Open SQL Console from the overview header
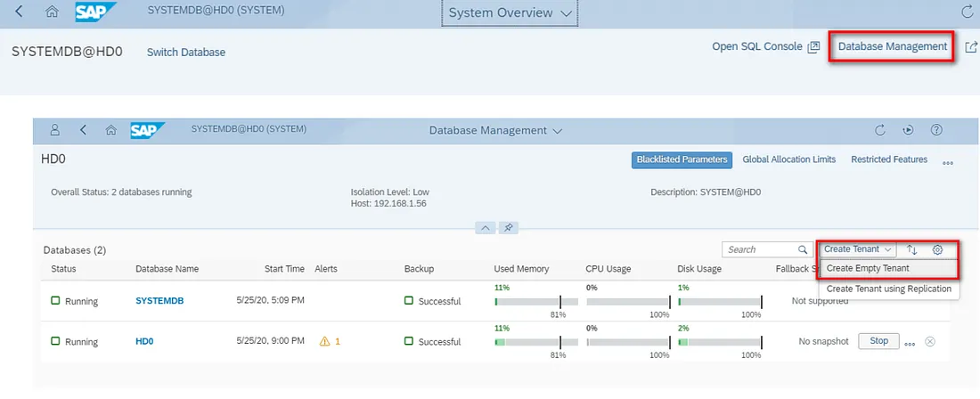Image resolution: width=980 pixels, height=399 pixels. pyautogui.click(x=757, y=46)
